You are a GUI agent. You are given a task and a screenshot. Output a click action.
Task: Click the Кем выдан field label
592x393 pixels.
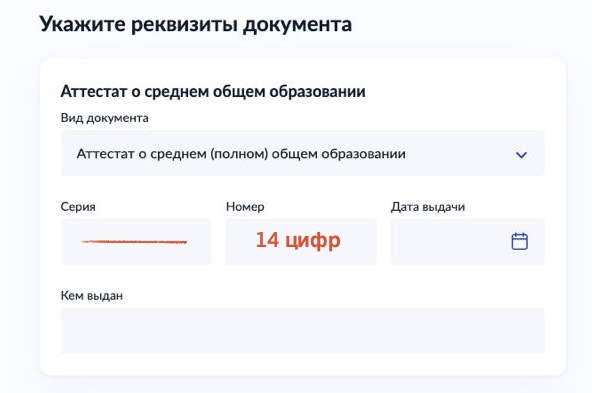tap(92, 296)
